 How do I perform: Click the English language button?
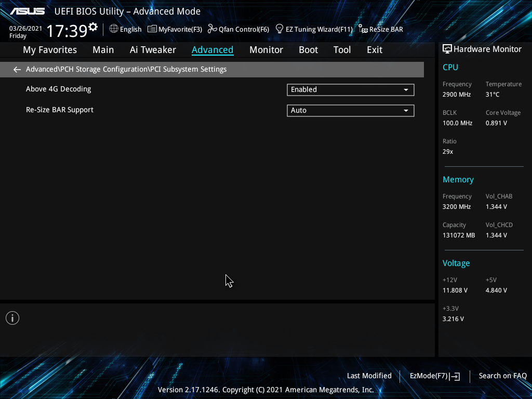point(126,29)
